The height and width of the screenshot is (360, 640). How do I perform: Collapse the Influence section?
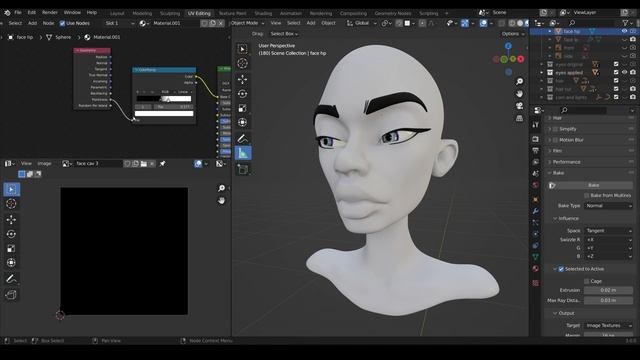point(568,218)
